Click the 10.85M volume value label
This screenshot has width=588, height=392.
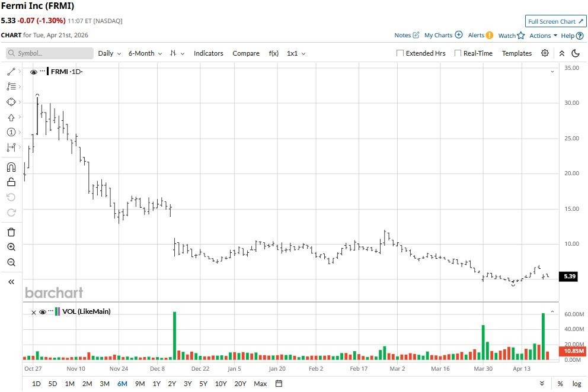574,351
